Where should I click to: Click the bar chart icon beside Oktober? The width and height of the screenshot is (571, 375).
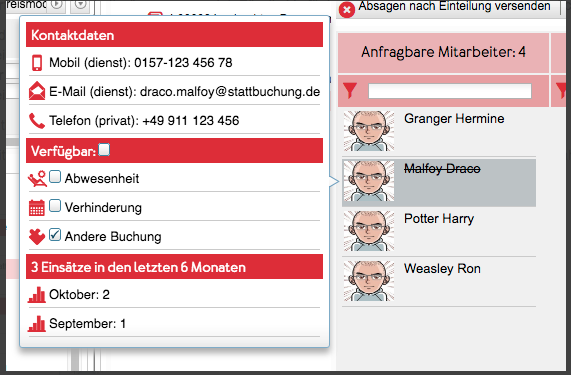tap(37, 295)
